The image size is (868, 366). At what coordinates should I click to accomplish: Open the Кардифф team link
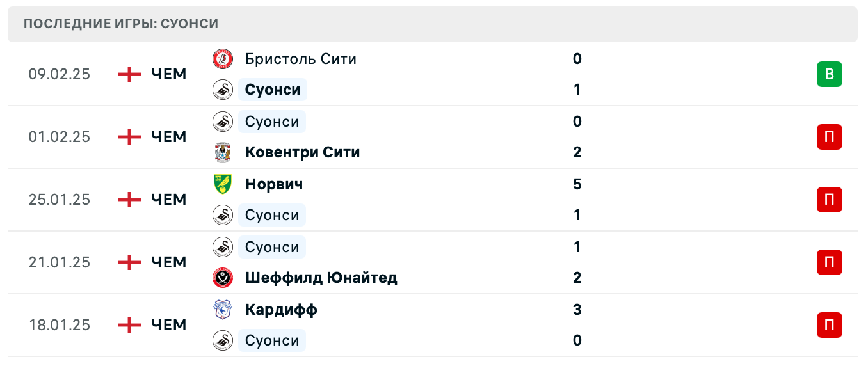(281, 310)
